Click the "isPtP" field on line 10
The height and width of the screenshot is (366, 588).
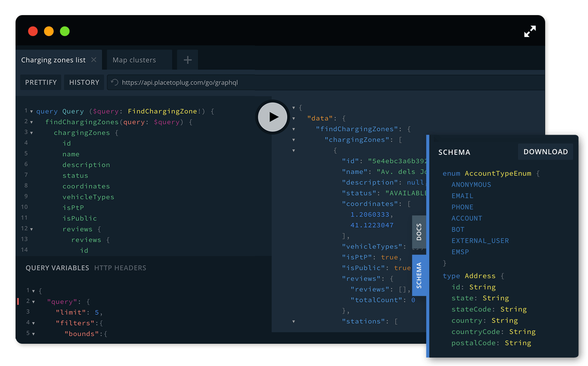click(x=73, y=208)
